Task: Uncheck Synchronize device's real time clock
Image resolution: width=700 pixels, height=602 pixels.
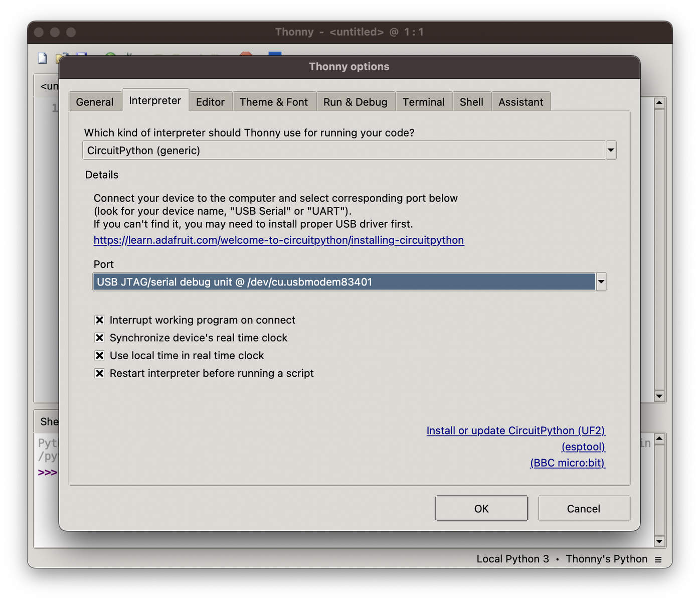Action: pyautogui.click(x=100, y=338)
